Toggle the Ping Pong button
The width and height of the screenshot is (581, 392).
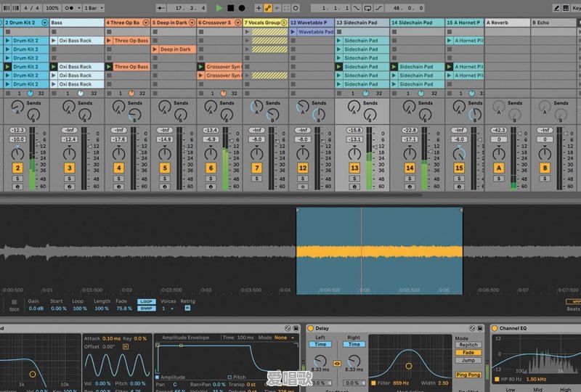point(468,375)
